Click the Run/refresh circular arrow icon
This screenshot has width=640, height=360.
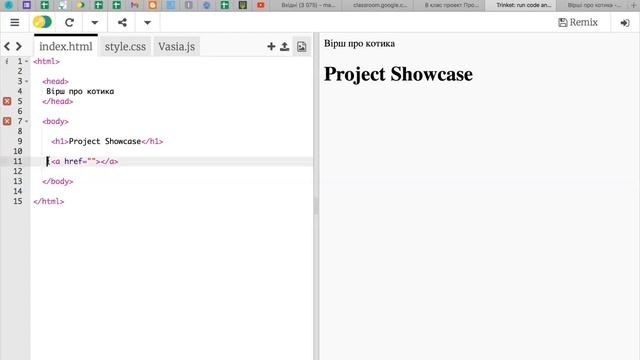point(69,22)
